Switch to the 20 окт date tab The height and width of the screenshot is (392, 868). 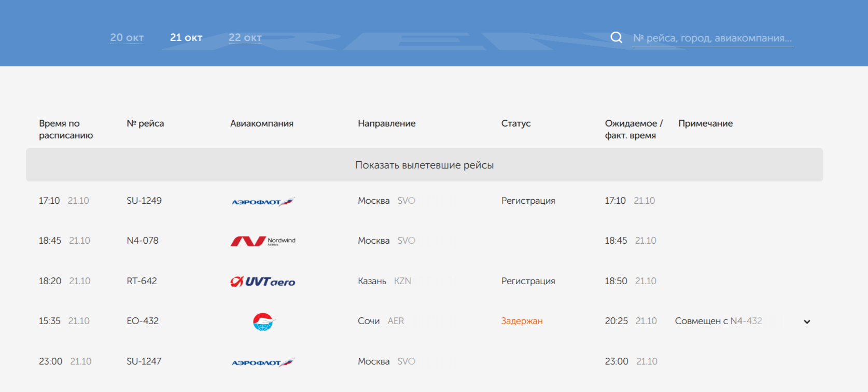point(127,38)
